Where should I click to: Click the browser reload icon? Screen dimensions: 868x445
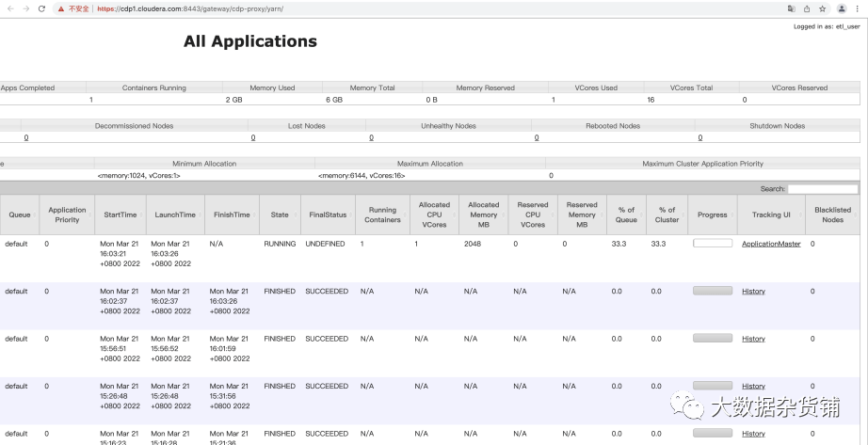(x=41, y=8)
